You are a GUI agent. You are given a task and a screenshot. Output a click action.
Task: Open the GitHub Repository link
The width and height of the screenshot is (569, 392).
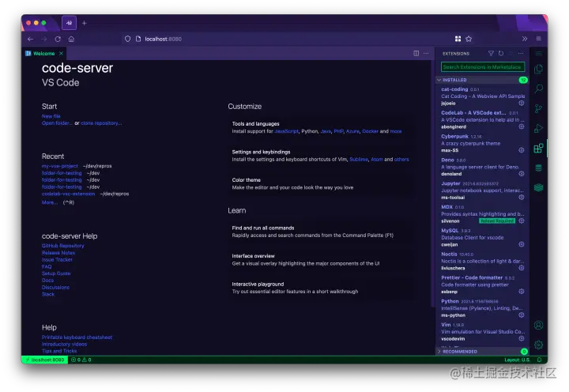pyautogui.click(x=62, y=246)
